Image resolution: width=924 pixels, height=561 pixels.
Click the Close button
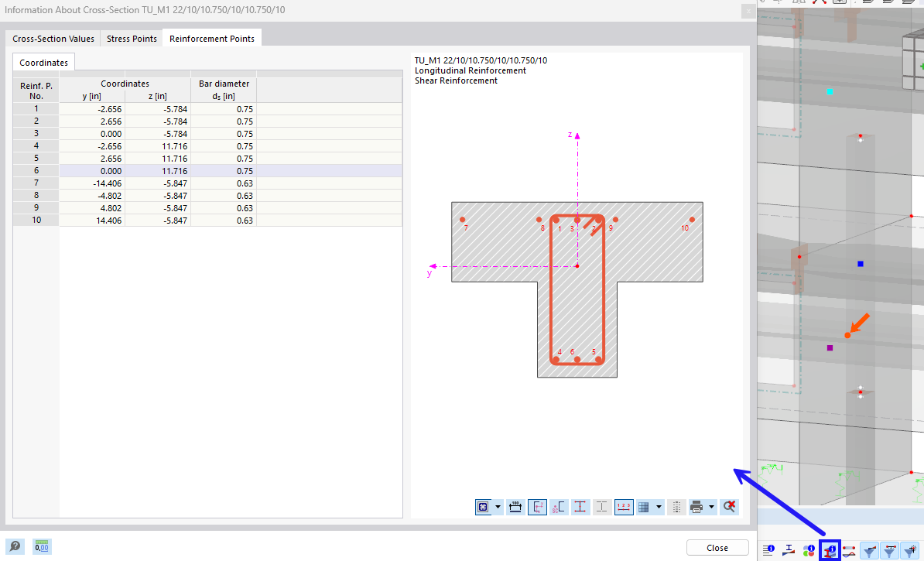[x=717, y=547]
